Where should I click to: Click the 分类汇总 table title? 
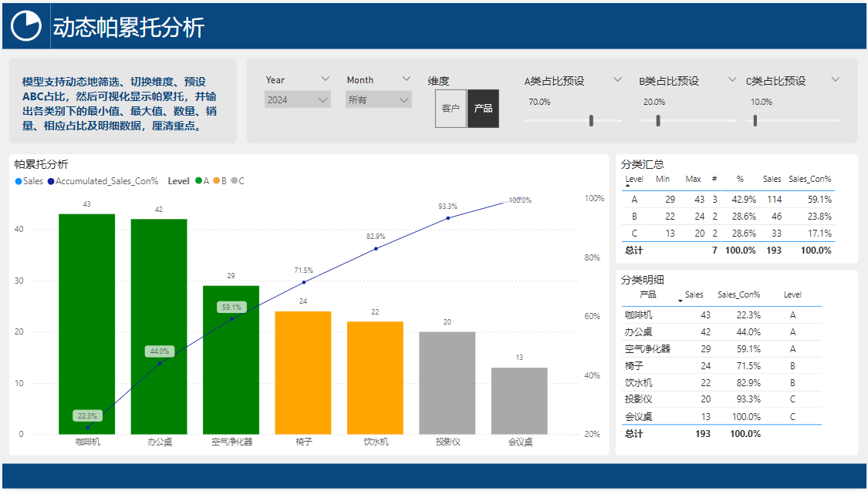tap(642, 164)
